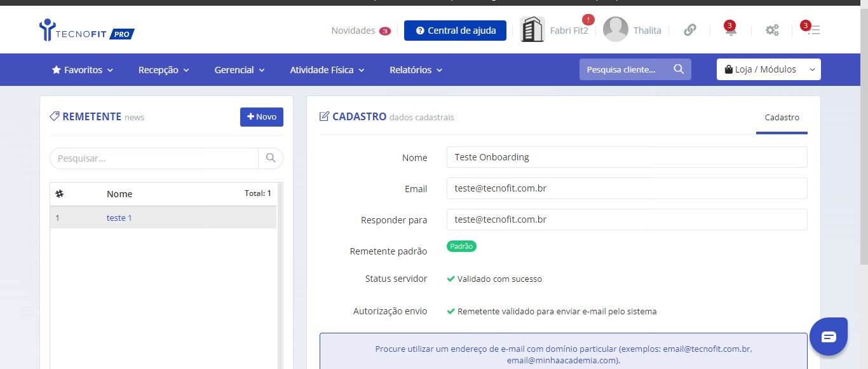Click the Pesquisa cliente search field

coord(626,69)
